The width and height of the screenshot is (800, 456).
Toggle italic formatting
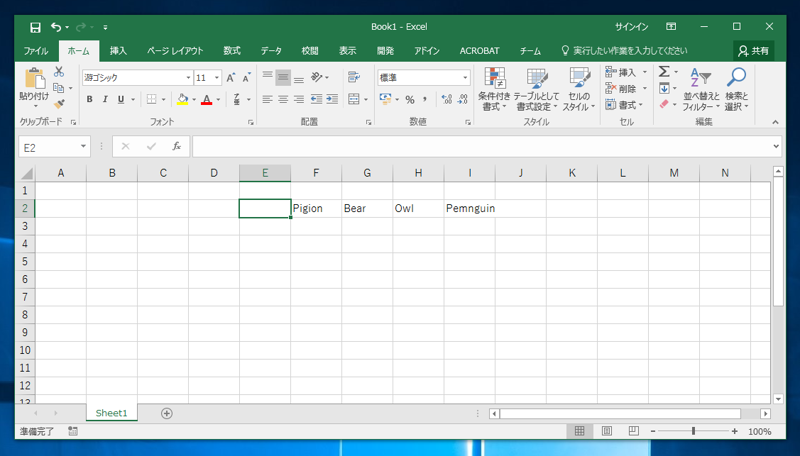click(x=105, y=99)
